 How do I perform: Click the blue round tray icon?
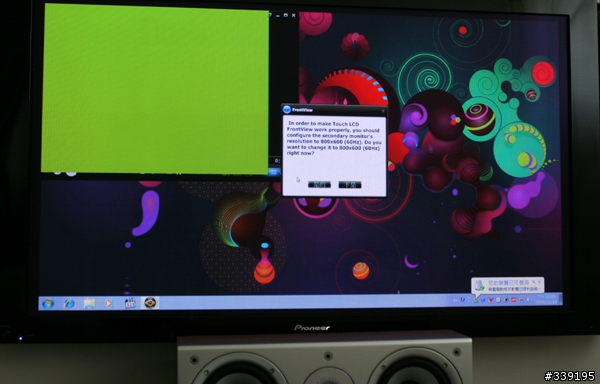483,300
